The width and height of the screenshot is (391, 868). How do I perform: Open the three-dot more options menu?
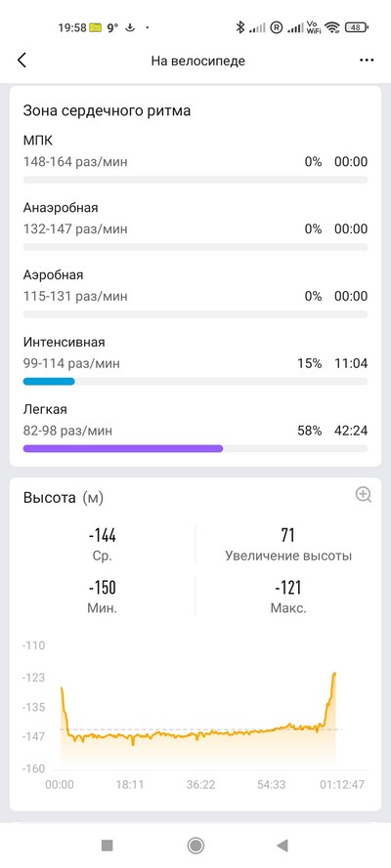tap(367, 61)
